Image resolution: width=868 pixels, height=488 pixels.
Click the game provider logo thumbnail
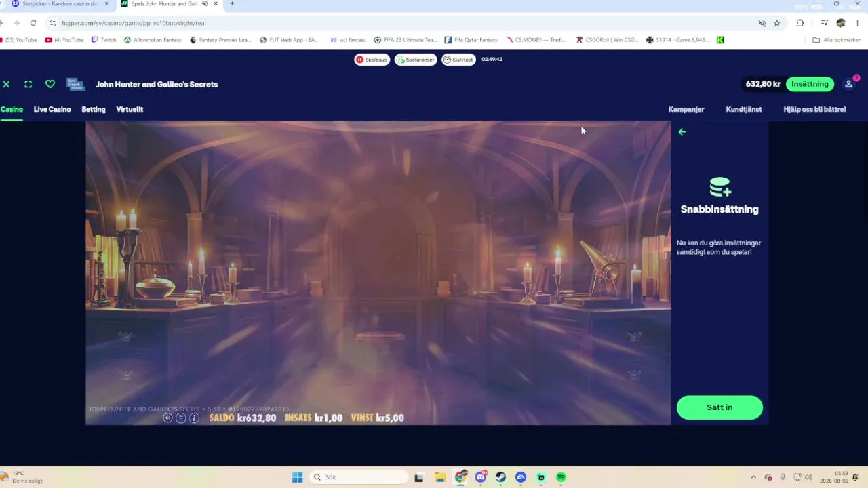click(75, 84)
